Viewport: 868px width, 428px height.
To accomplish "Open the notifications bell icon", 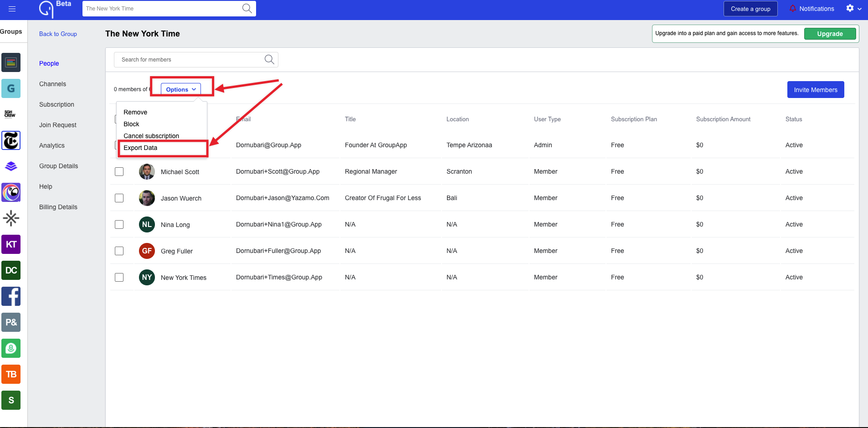I will point(793,8).
